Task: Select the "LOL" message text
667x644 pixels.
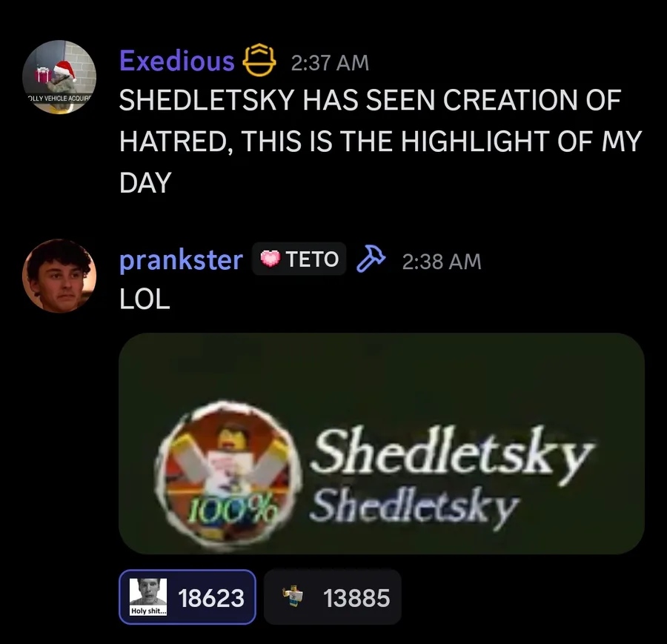Action: (x=145, y=299)
